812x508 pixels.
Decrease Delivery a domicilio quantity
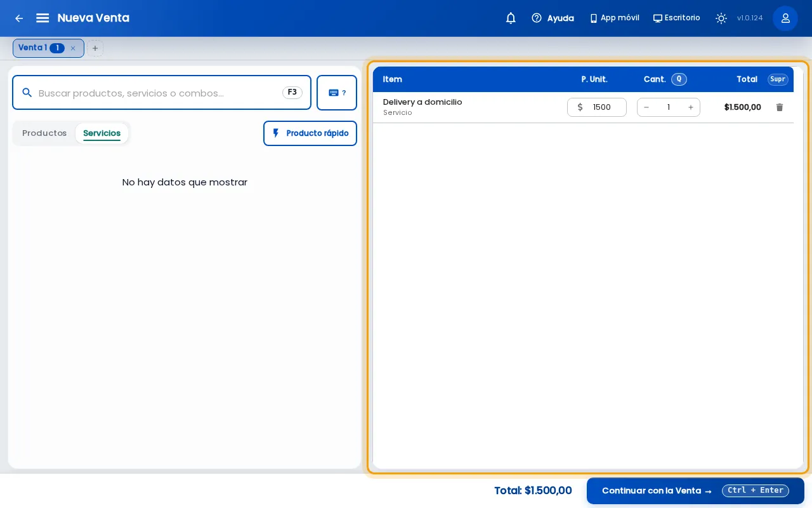coord(646,107)
